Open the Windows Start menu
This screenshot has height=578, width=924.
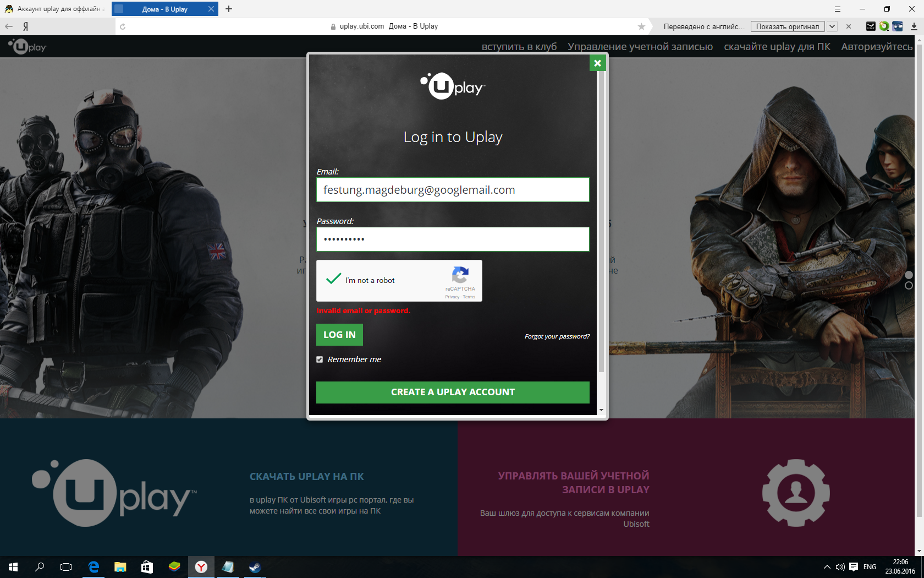13,567
